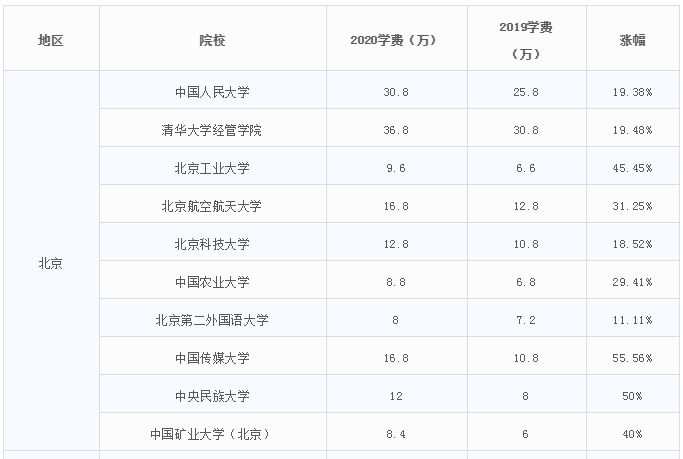Click 9.6 tuition for 北京工业大学
Screen dimensions: 683x459
[x=396, y=168]
